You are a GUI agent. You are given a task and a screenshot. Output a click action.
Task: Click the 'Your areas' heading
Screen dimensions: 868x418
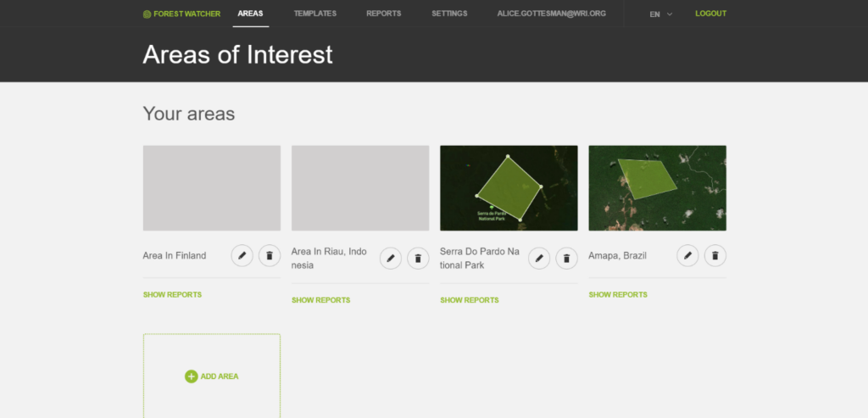pyautogui.click(x=189, y=114)
